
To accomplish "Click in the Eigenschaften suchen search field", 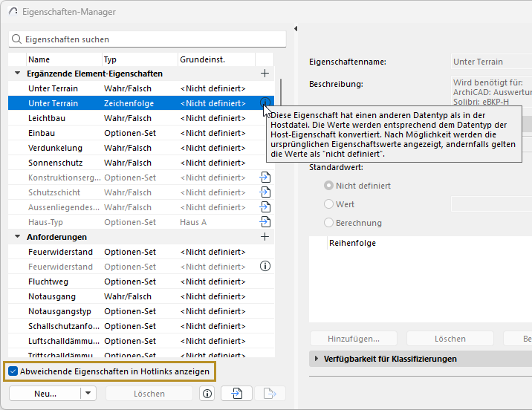I will coord(149,39).
